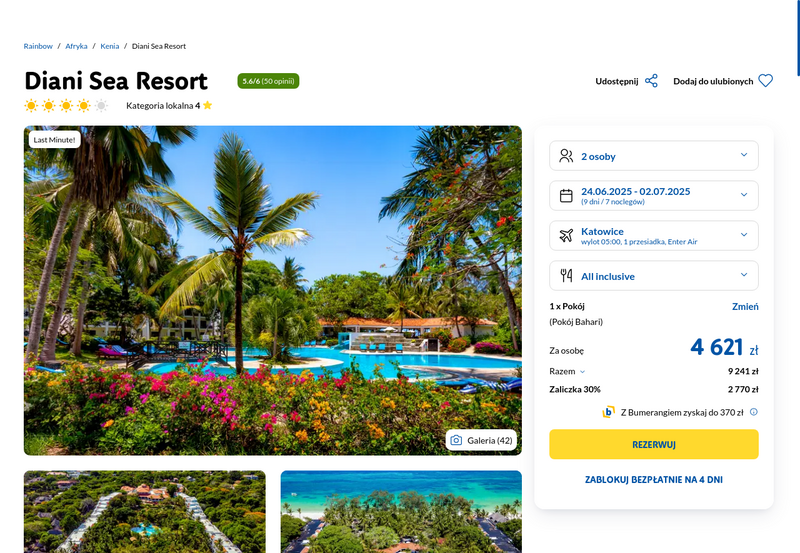Expand the All inclusive board dropdown

click(x=654, y=275)
